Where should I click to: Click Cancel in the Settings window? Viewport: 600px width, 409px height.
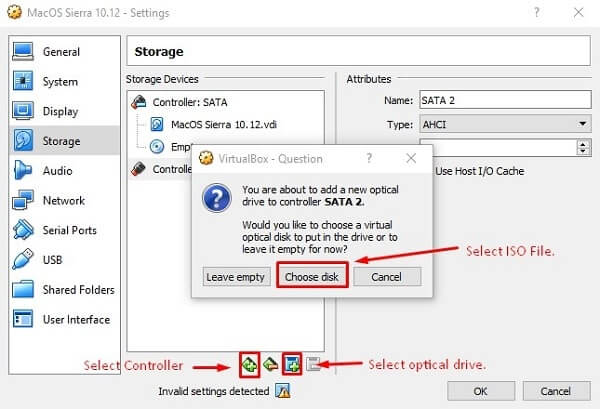click(556, 391)
